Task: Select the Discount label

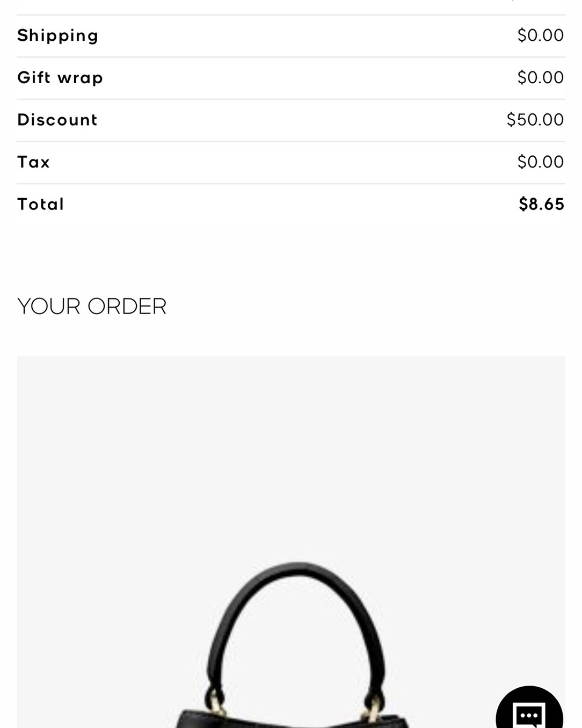Action: [57, 120]
